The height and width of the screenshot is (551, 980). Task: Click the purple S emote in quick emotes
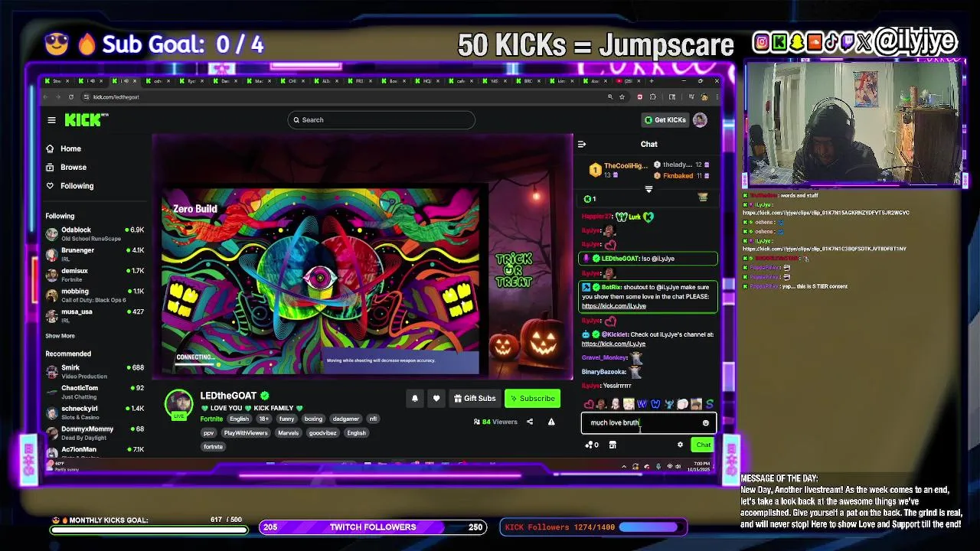point(709,404)
